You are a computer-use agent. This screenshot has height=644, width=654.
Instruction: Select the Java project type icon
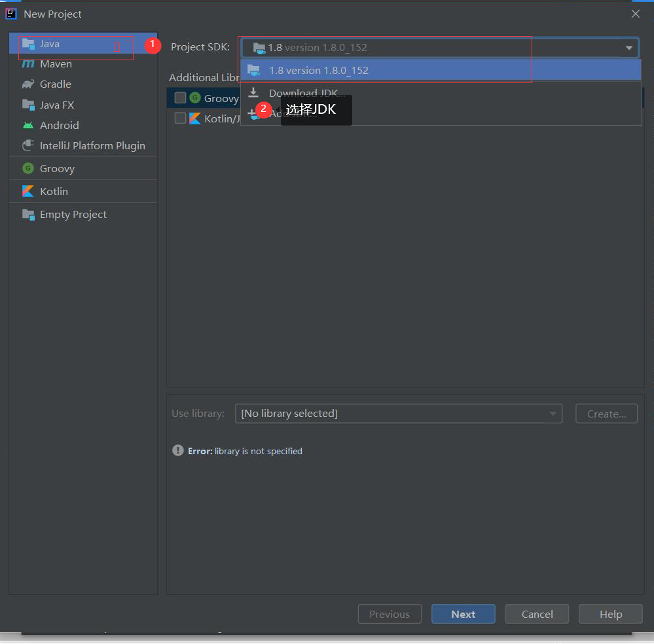tap(28, 44)
